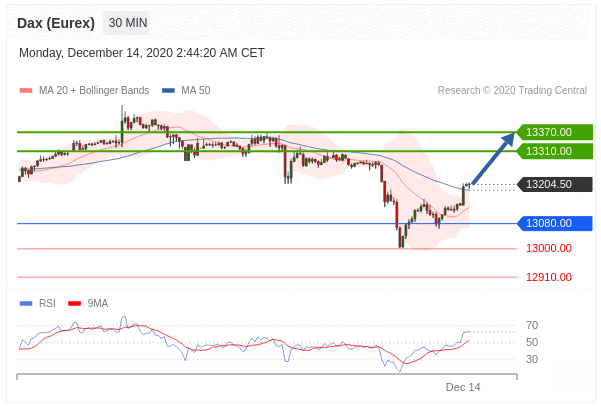Image resolution: width=601 pixels, height=407 pixels.
Task: Click the Research © 2020 Trading Central text
Action: 512,91
